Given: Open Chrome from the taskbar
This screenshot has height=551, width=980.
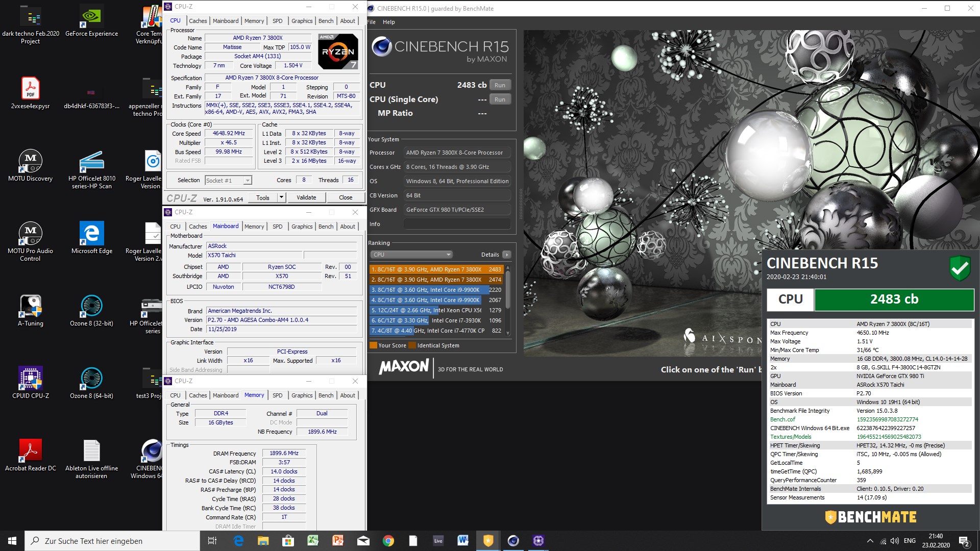Looking at the screenshot, I should coord(388,541).
